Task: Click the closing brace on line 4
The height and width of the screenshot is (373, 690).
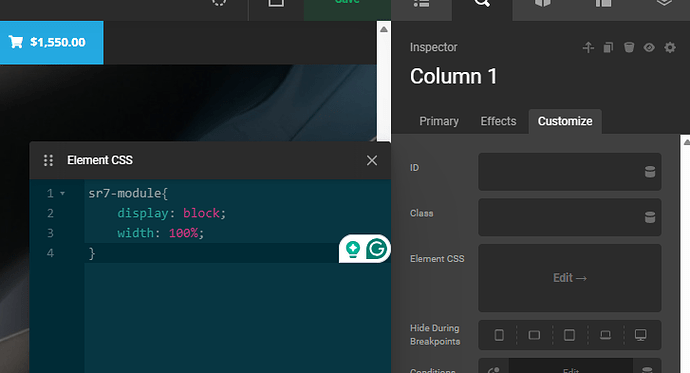Action: [x=92, y=253]
